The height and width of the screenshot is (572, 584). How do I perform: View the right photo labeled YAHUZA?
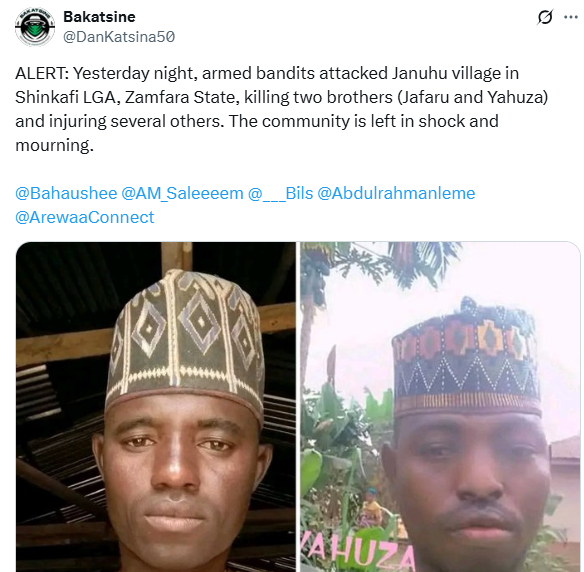pos(441,407)
